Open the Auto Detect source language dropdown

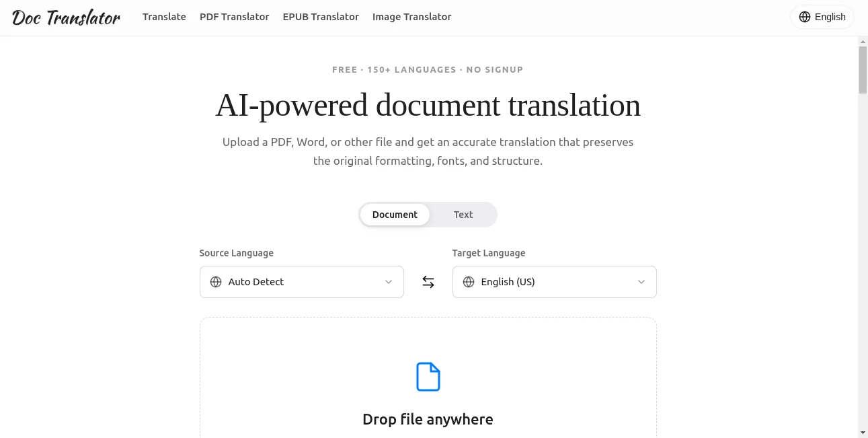click(x=302, y=282)
